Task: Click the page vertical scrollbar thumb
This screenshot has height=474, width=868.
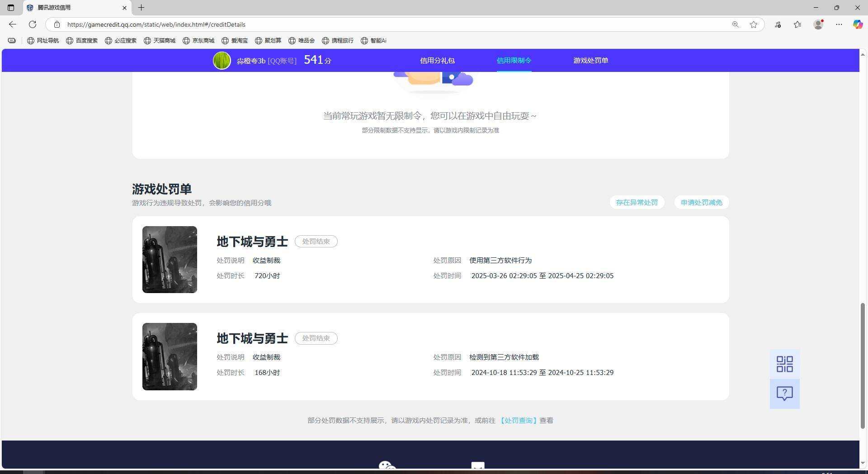Action: point(863,366)
